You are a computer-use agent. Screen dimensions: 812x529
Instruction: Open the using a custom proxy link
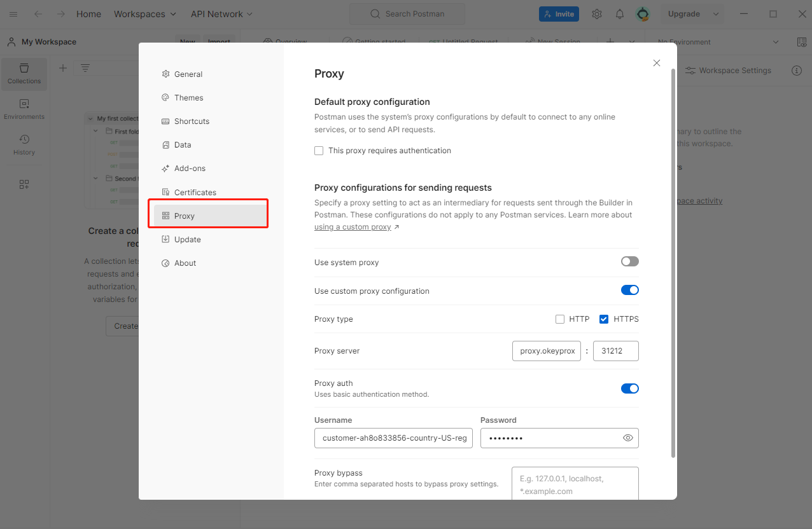click(x=353, y=227)
